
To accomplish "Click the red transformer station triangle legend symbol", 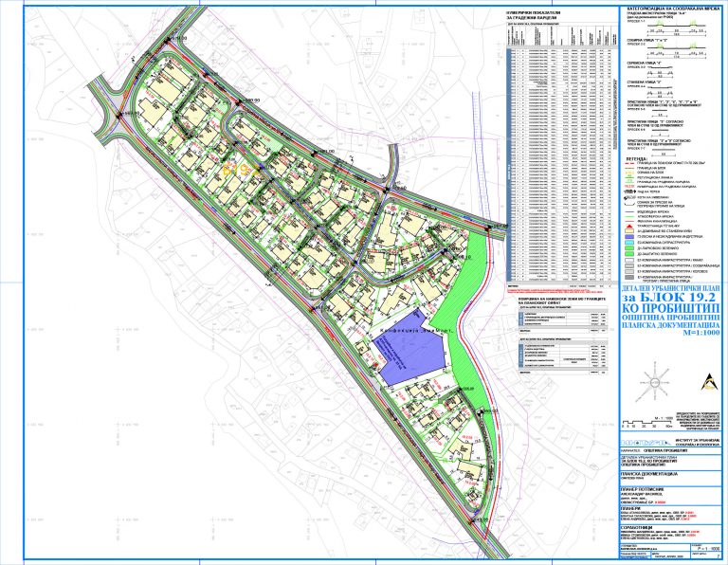I will 629,226.
